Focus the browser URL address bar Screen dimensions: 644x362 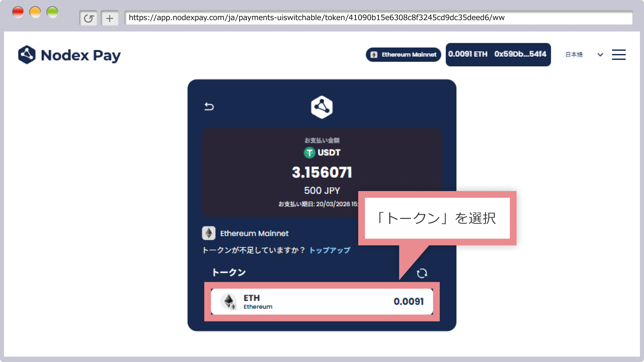coord(378,18)
